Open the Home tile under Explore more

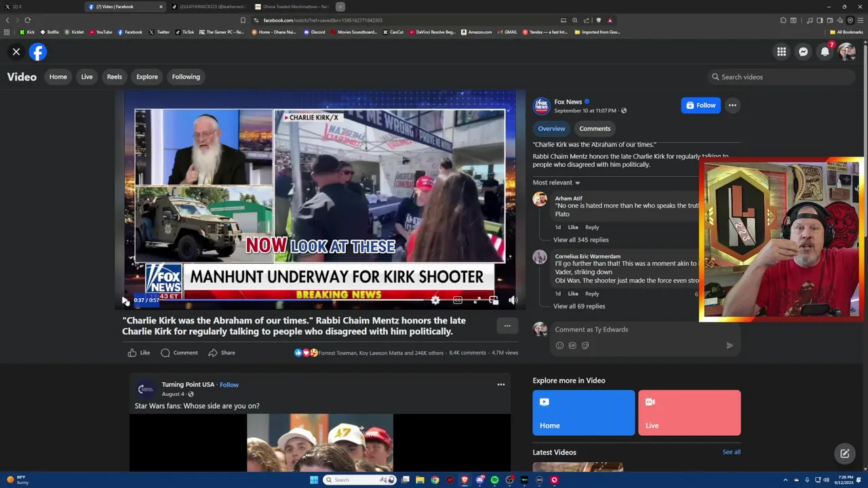point(584,412)
